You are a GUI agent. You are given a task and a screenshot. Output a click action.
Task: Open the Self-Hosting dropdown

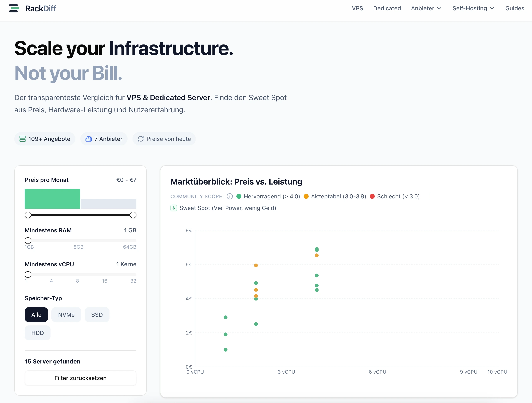click(473, 8)
